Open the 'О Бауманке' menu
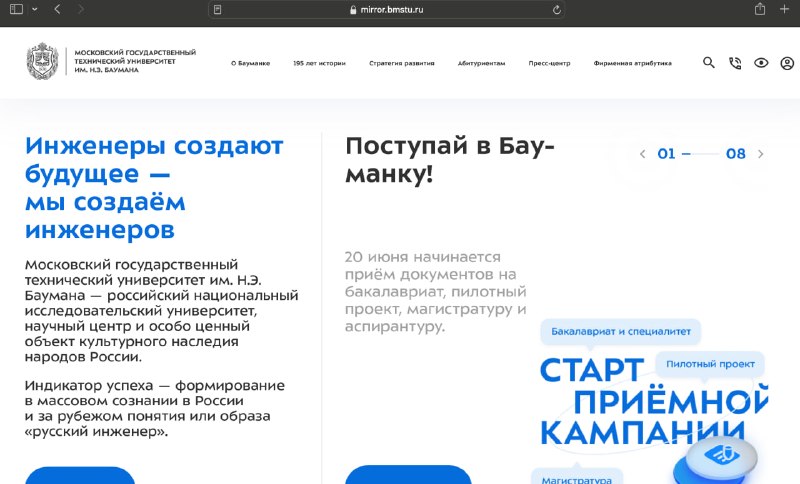 251,63
